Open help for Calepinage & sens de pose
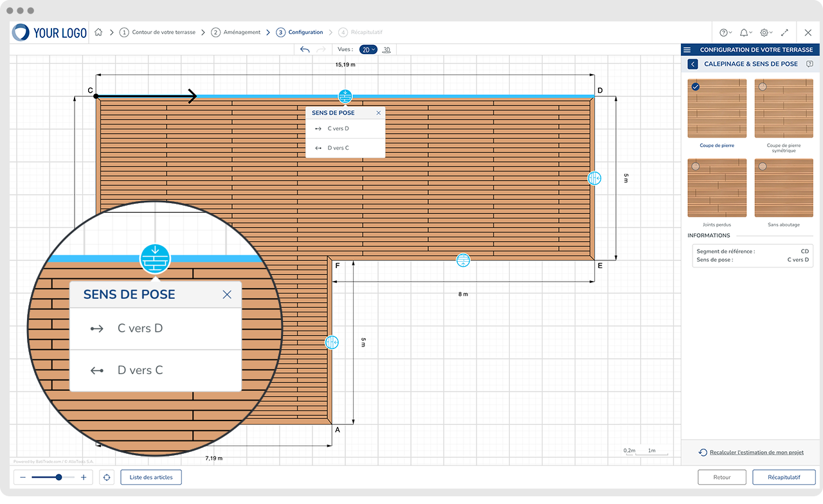823x504 pixels. [809, 64]
